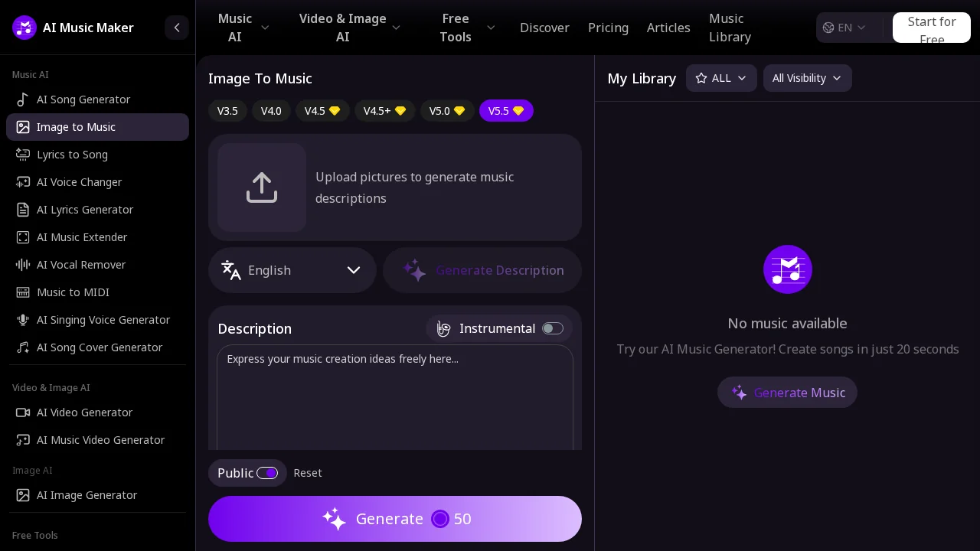The image size is (980, 551).
Task: Open the Music to MIDI tool
Action: 73,292
